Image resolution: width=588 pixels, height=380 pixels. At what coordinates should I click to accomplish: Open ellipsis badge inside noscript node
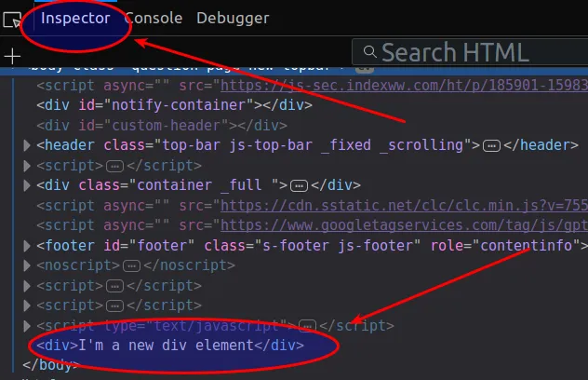(131, 266)
